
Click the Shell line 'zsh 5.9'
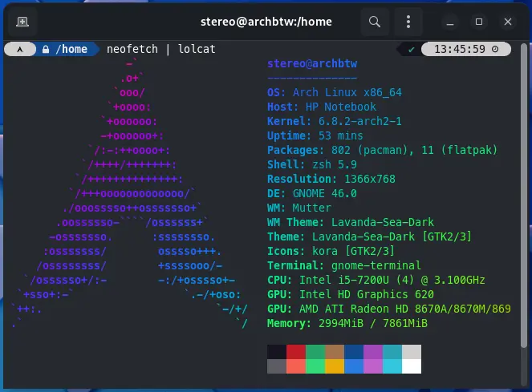click(312, 164)
